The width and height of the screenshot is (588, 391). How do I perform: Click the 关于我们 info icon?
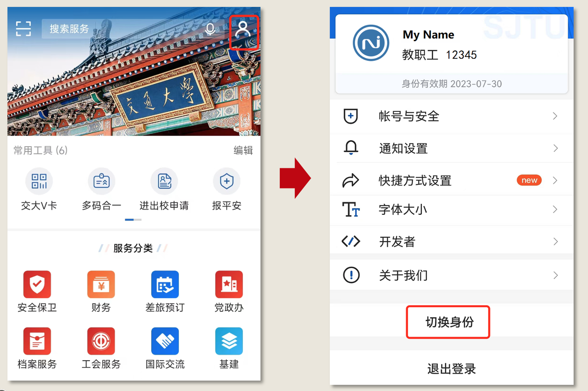tap(351, 275)
